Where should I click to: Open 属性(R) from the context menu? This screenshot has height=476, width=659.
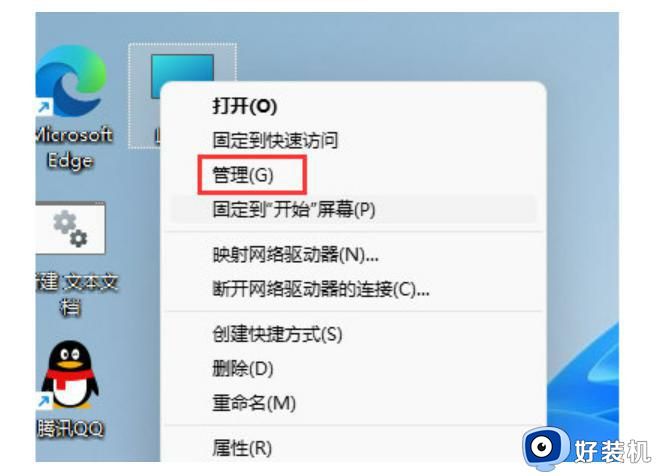(x=242, y=448)
